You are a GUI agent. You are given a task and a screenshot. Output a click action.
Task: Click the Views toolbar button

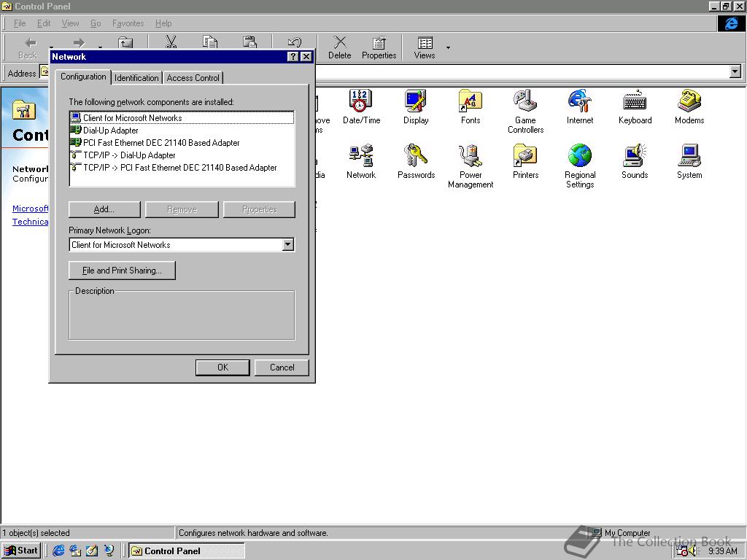[425, 47]
